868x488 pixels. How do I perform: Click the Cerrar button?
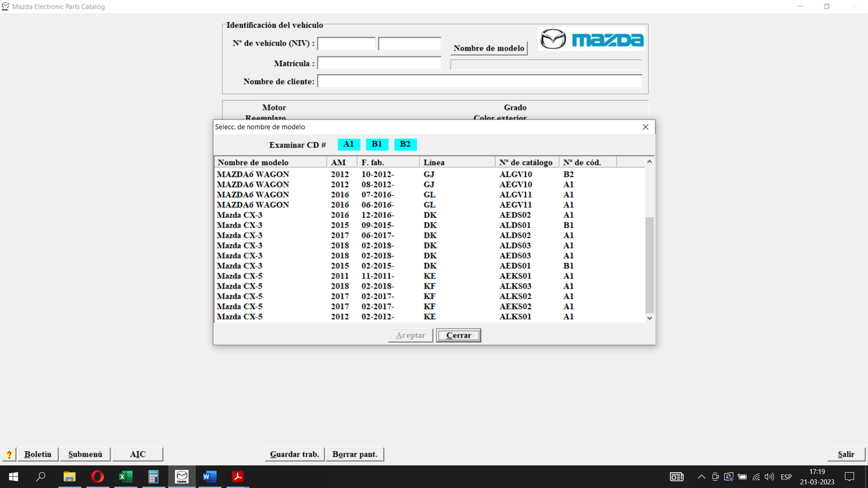[x=458, y=336]
